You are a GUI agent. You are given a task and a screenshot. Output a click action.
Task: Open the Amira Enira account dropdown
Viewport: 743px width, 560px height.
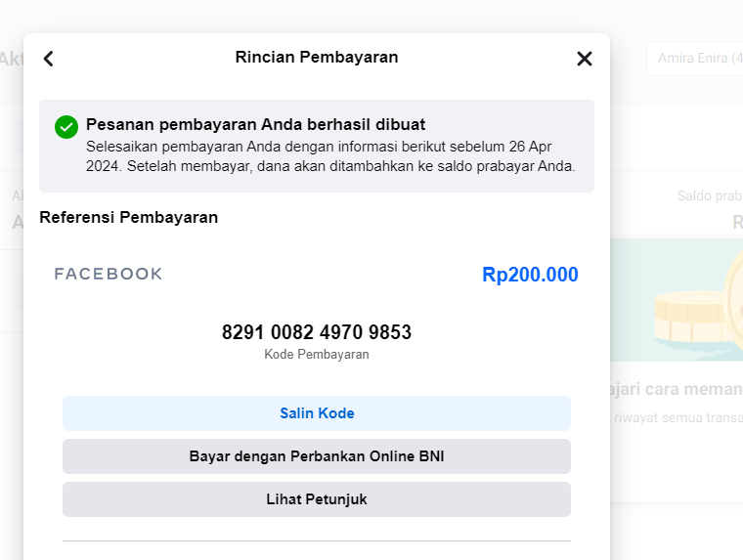coord(696,59)
